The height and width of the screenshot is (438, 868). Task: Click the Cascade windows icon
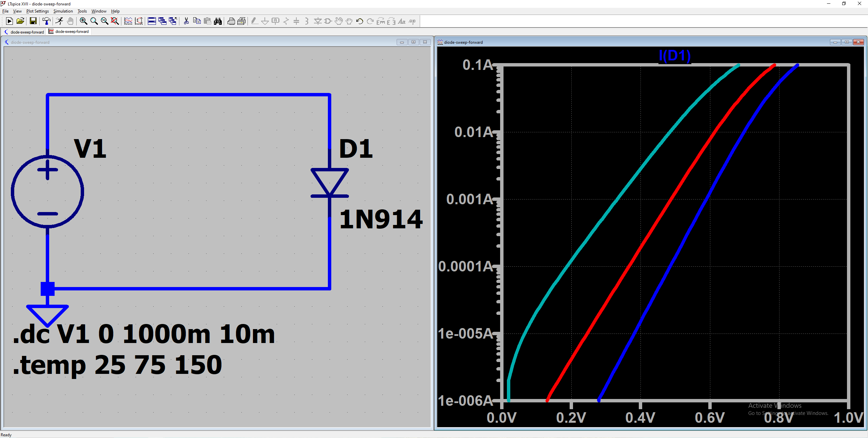162,21
